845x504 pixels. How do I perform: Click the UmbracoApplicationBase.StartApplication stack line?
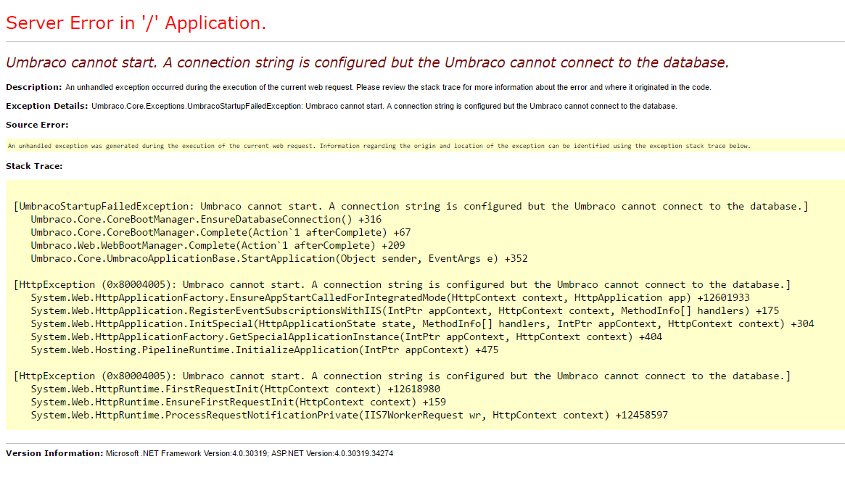(x=279, y=259)
